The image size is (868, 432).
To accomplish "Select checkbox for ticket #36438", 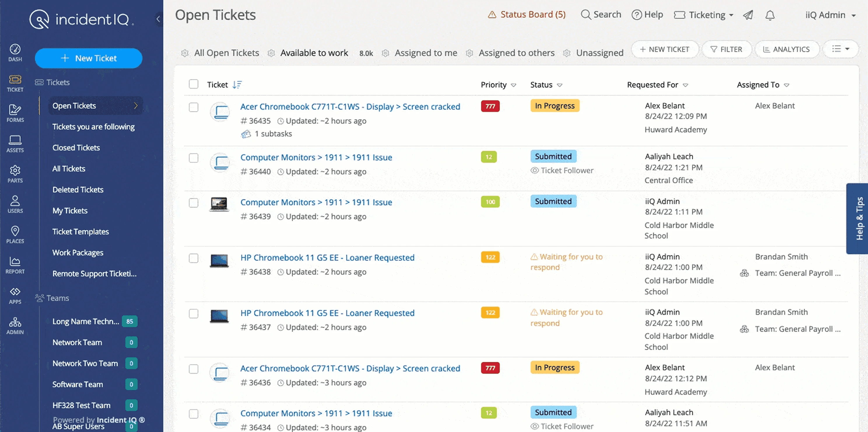I will 193,258.
